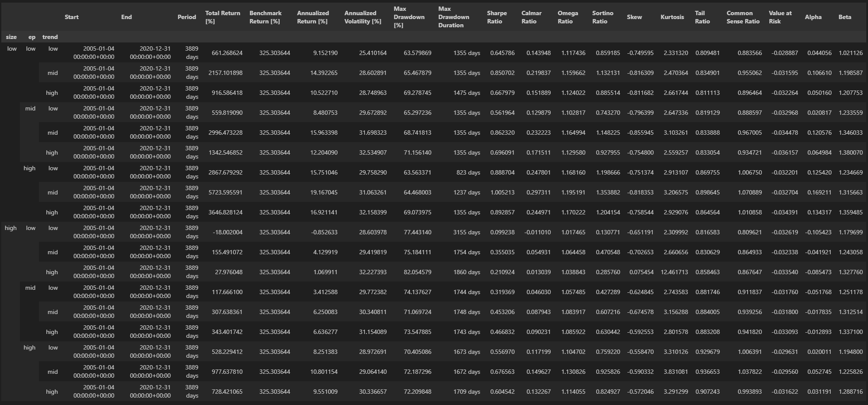Select annualized volatility value 25.410164

coord(373,53)
